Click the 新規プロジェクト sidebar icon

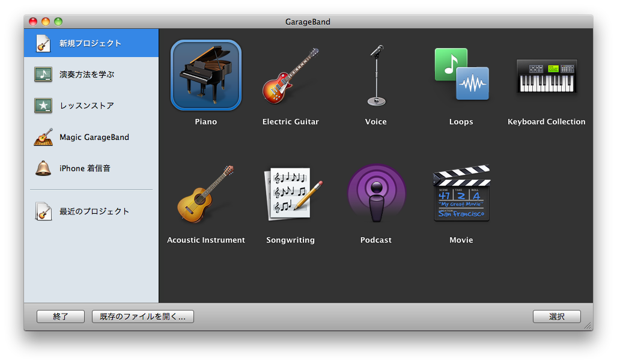(43, 43)
